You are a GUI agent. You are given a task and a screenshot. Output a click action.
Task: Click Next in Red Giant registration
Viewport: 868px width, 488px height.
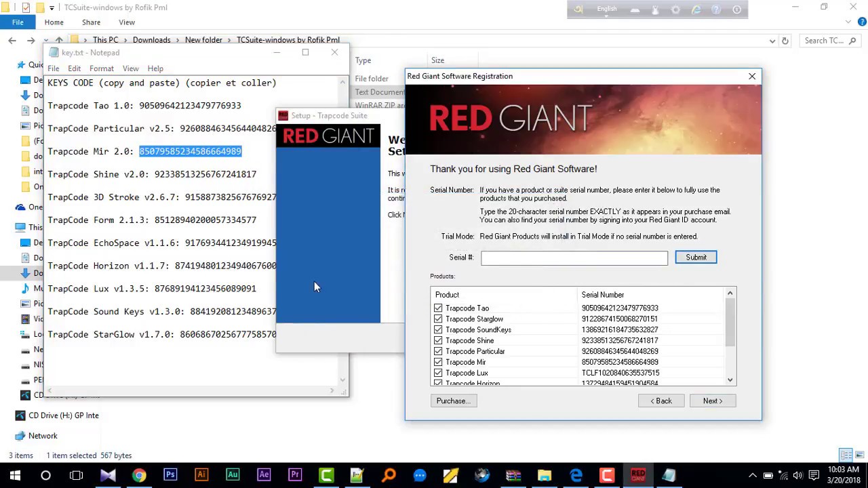pyautogui.click(x=713, y=401)
